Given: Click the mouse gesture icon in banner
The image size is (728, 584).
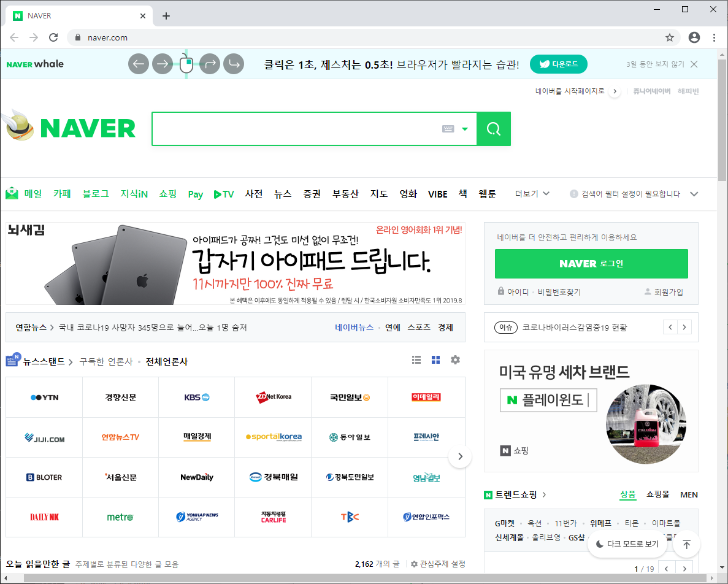Looking at the screenshot, I should point(186,64).
